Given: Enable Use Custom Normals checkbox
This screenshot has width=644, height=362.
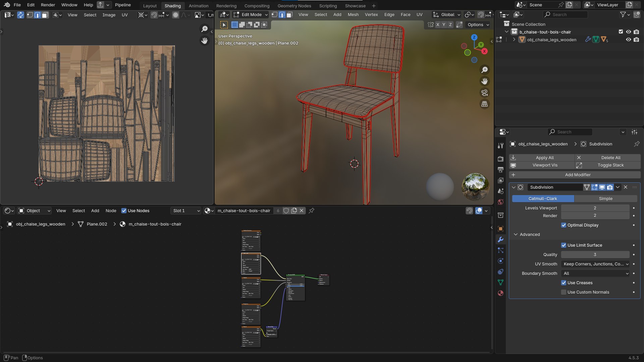Looking at the screenshot, I should click(563, 292).
